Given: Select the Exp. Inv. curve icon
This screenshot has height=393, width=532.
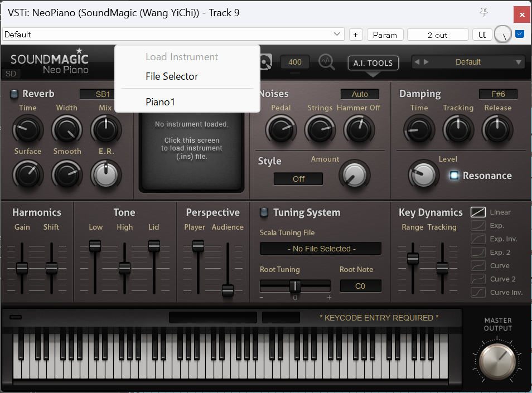Looking at the screenshot, I should tap(478, 239).
